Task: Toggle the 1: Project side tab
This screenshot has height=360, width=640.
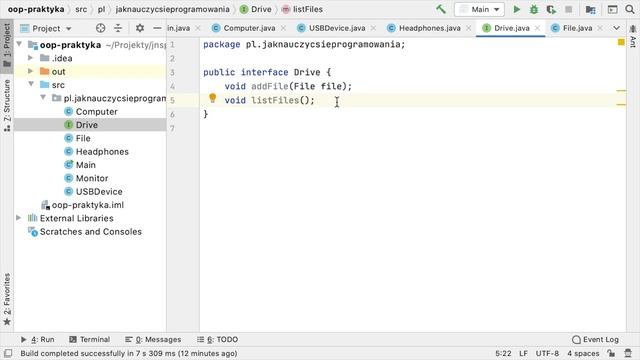Action: pos(7,45)
